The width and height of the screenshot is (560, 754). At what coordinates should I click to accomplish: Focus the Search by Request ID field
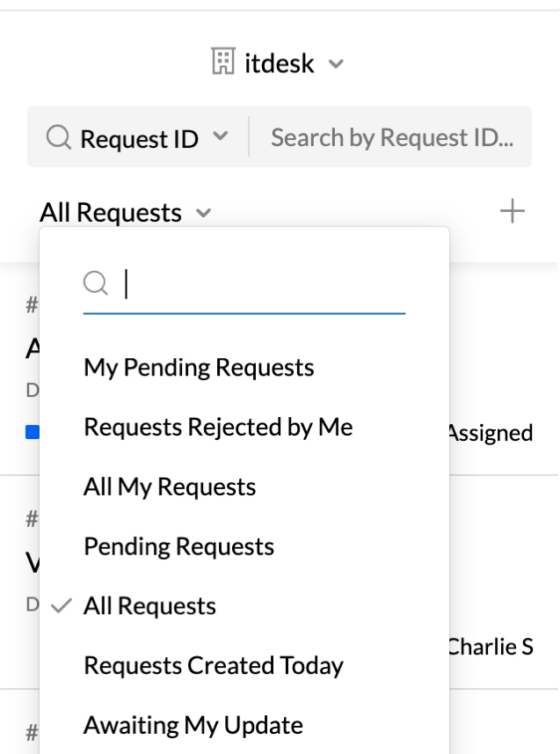tap(392, 137)
